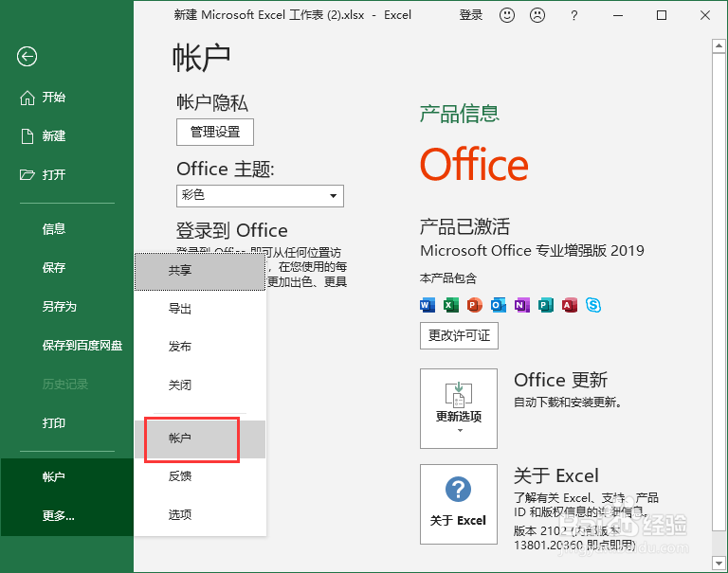
Task: Click the 打开 Open label in sidebar
Action: (54, 175)
